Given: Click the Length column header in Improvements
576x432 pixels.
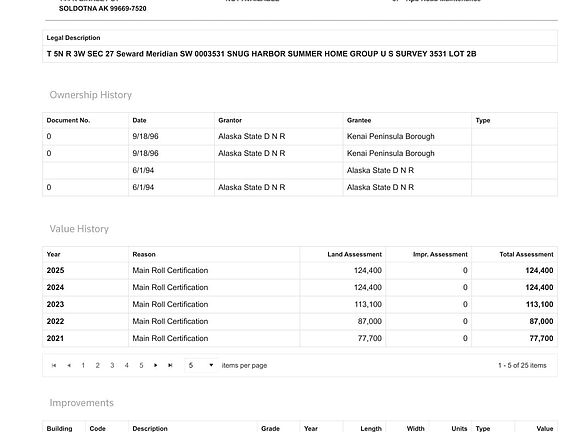Looking at the screenshot, I should coord(371,429).
